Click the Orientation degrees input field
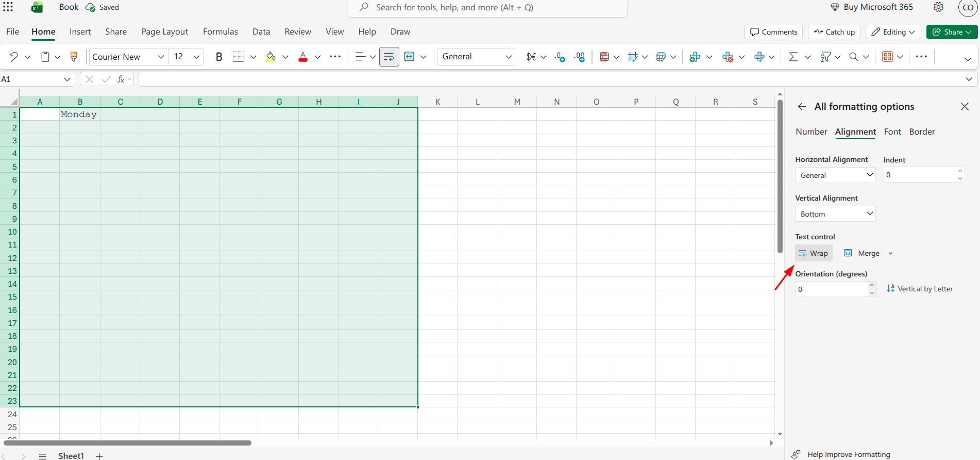 coord(832,289)
